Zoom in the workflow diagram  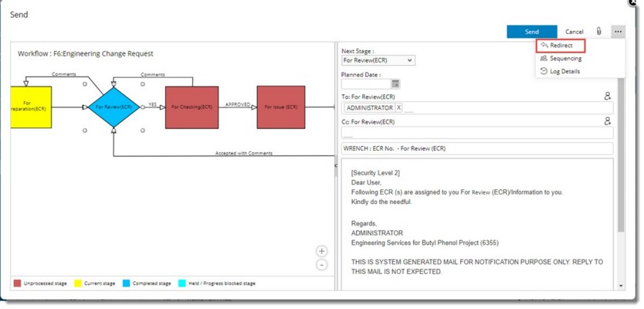pos(321,251)
